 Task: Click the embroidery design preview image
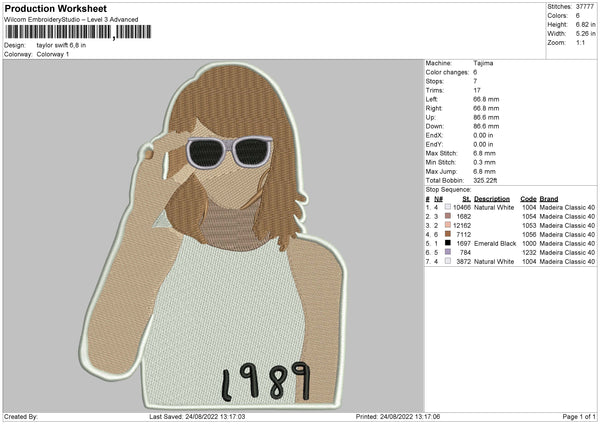click(x=214, y=236)
